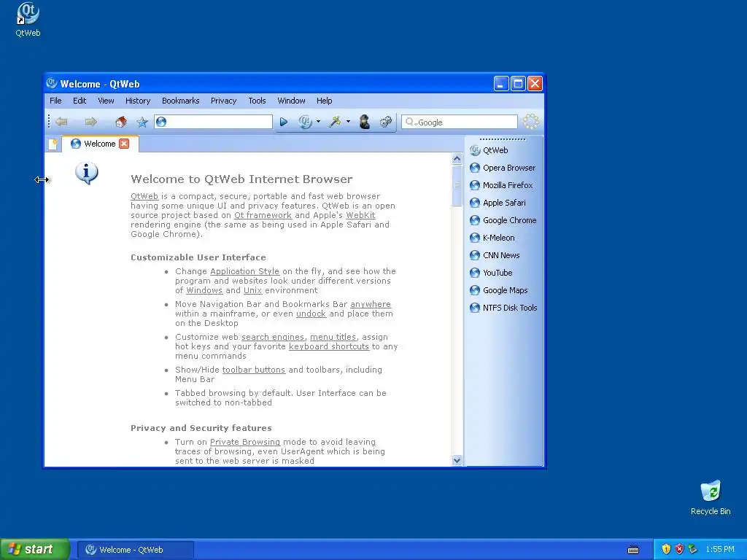Toggle the private browsing spy icon
Viewport: 747px width, 560px height.
click(x=365, y=122)
